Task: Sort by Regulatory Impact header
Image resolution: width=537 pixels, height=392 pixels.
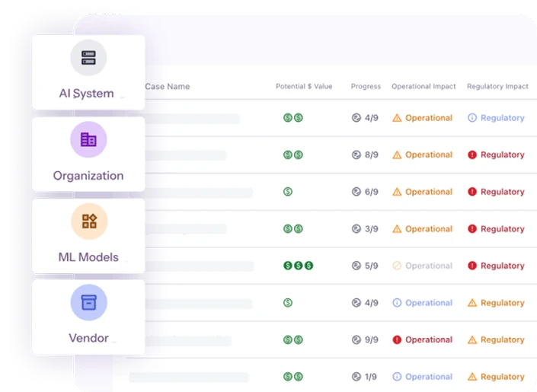Action: 497,86
